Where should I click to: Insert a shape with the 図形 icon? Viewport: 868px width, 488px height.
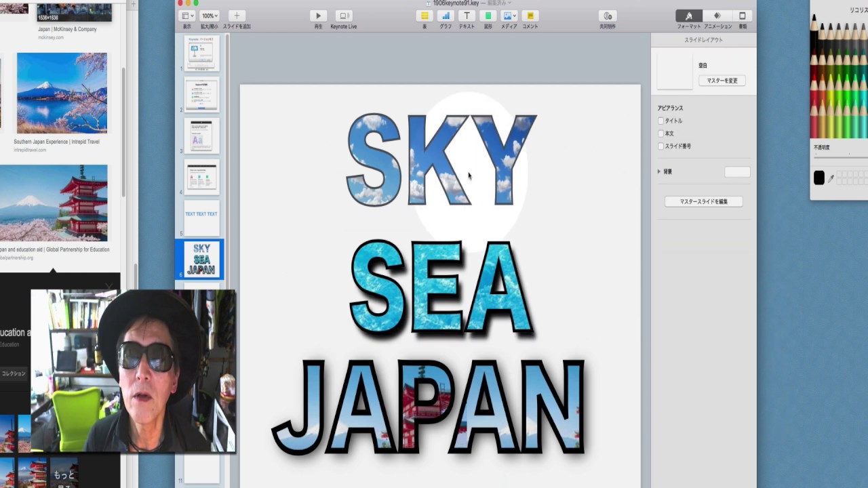coord(488,16)
